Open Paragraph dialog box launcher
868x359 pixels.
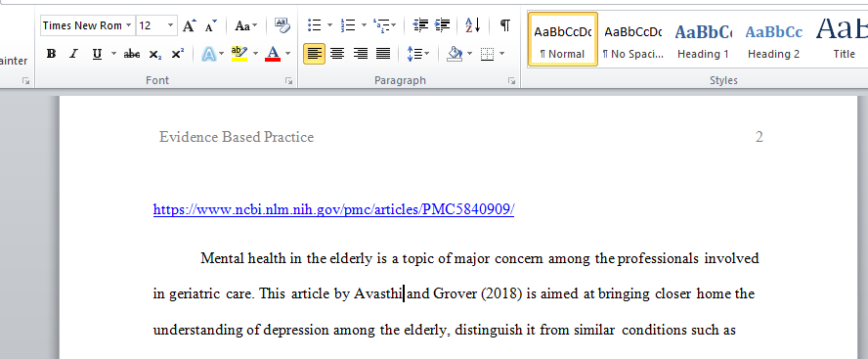511,81
